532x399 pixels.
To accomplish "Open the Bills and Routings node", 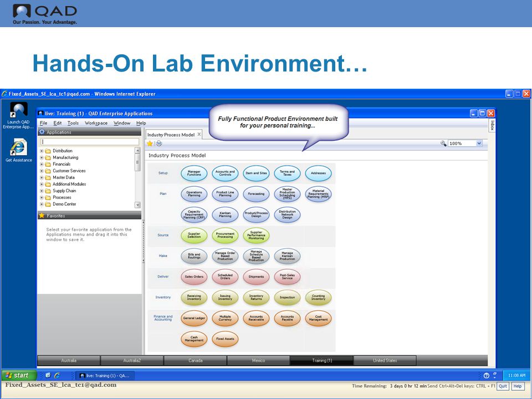I will [x=194, y=256].
